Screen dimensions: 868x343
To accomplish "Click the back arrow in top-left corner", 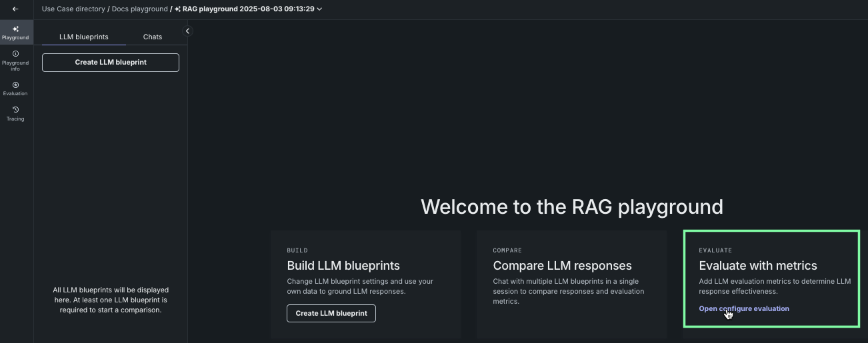I will (x=15, y=9).
